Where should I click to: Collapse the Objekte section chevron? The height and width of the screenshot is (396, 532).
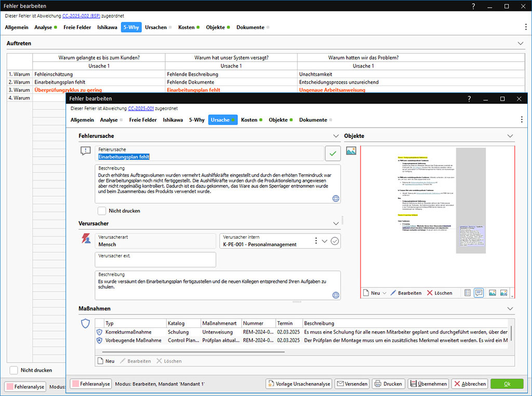(x=510, y=136)
